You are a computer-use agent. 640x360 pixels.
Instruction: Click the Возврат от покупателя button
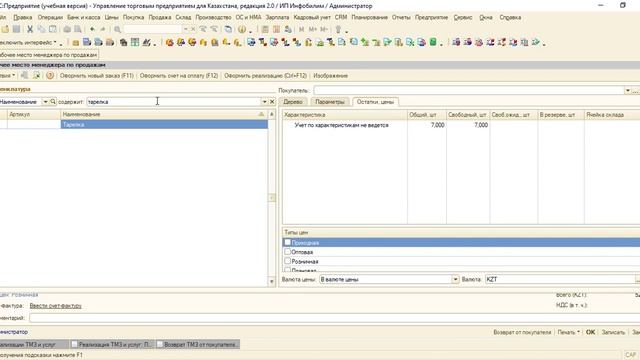[522, 332]
